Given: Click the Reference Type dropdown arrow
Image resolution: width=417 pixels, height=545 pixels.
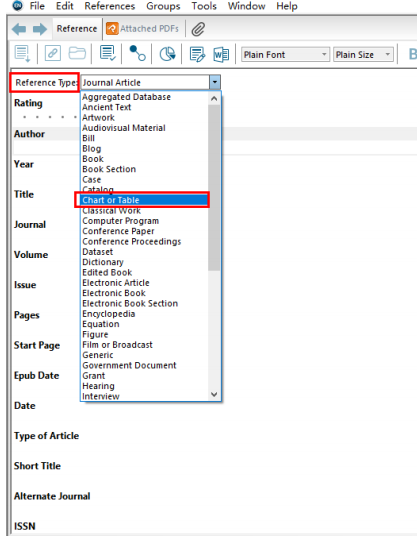Looking at the screenshot, I should [215, 82].
